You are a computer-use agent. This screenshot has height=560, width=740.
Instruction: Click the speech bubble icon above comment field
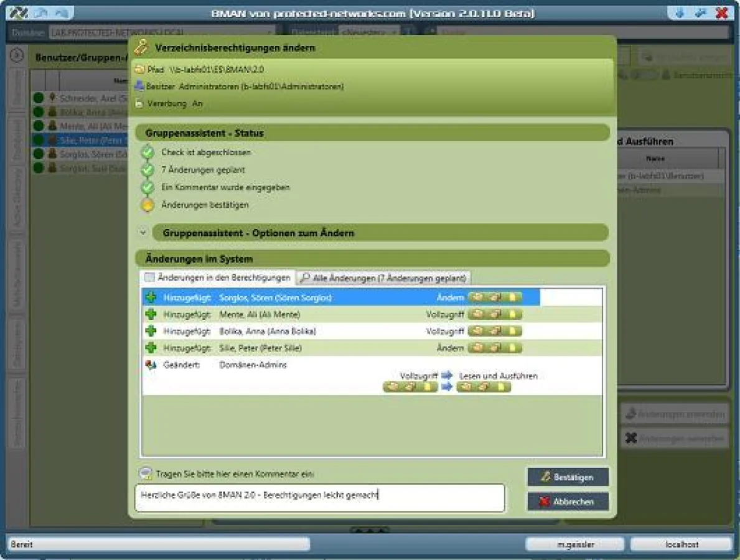pyautogui.click(x=145, y=474)
